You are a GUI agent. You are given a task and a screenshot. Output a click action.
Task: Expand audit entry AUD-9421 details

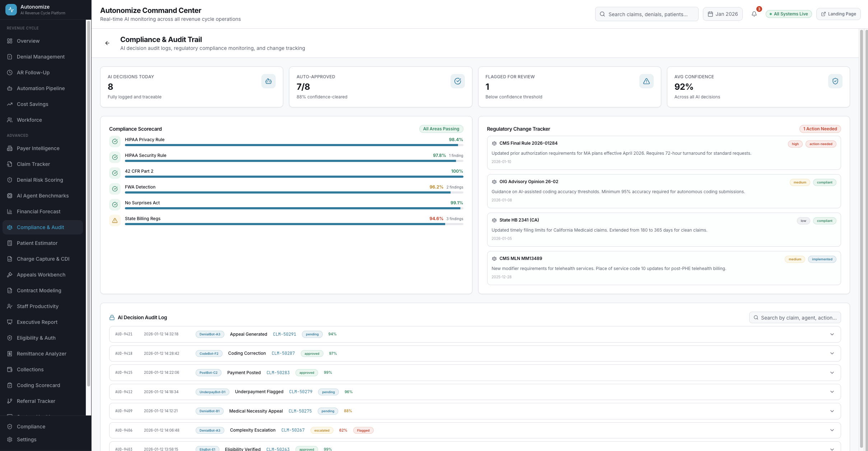tap(832, 334)
